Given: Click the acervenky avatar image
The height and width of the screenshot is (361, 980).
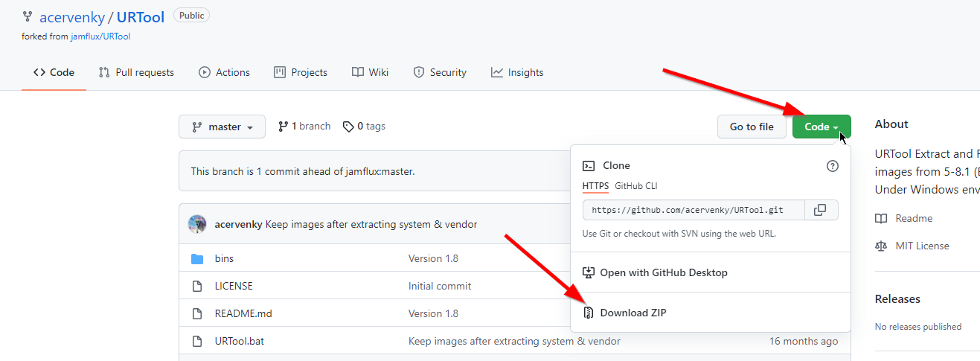Looking at the screenshot, I should click(197, 224).
